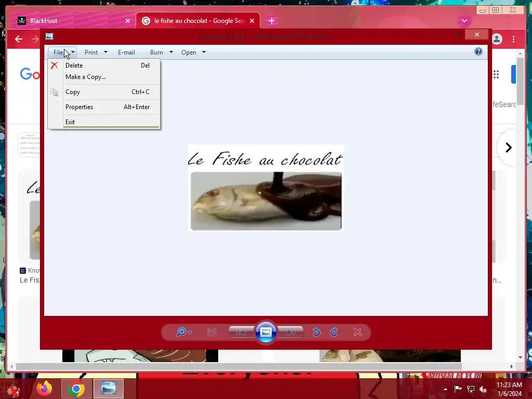Click the Chrome page vertical scrollbar
532x399 pixels.
[x=521, y=82]
